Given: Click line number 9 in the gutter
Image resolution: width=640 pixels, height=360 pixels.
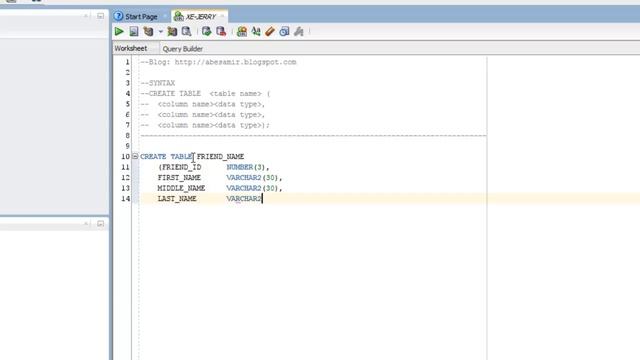Looking at the screenshot, I should (127, 146).
